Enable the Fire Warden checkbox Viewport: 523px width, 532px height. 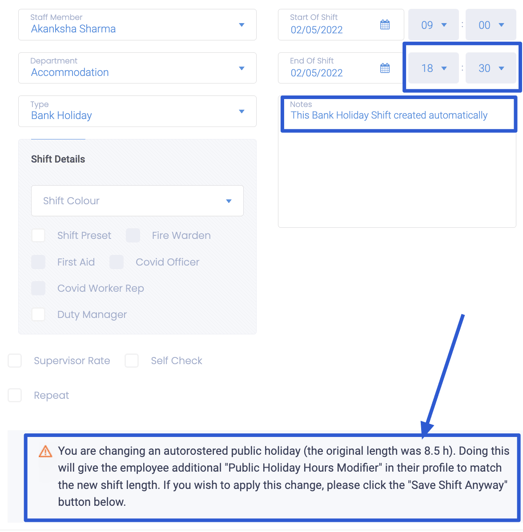pos(133,235)
